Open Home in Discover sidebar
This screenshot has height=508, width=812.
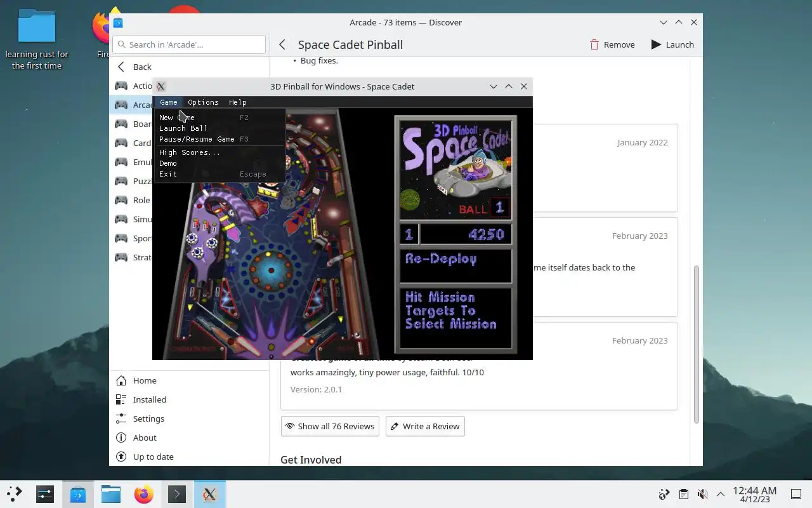pyautogui.click(x=189, y=380)
